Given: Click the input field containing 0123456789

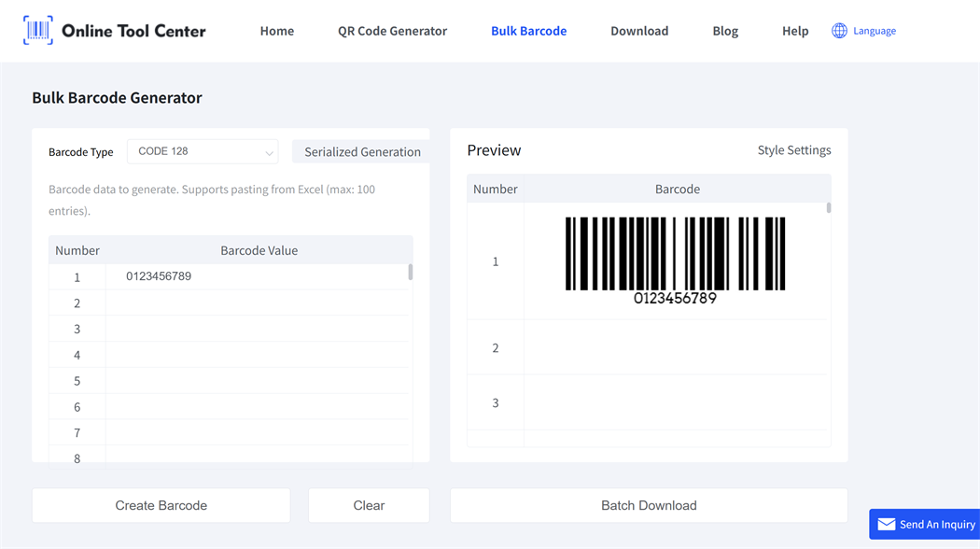Looking at the screenshot, I should [x=259, y=276].
